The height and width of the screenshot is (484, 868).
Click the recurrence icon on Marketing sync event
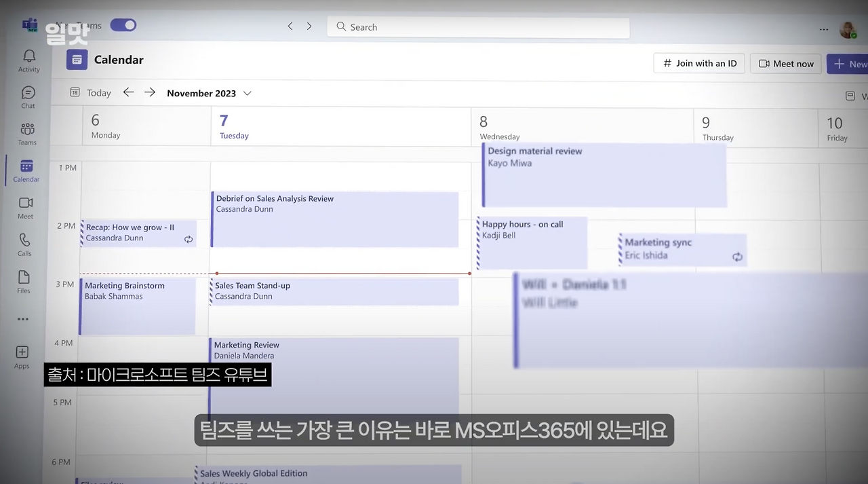click(737, 257)
